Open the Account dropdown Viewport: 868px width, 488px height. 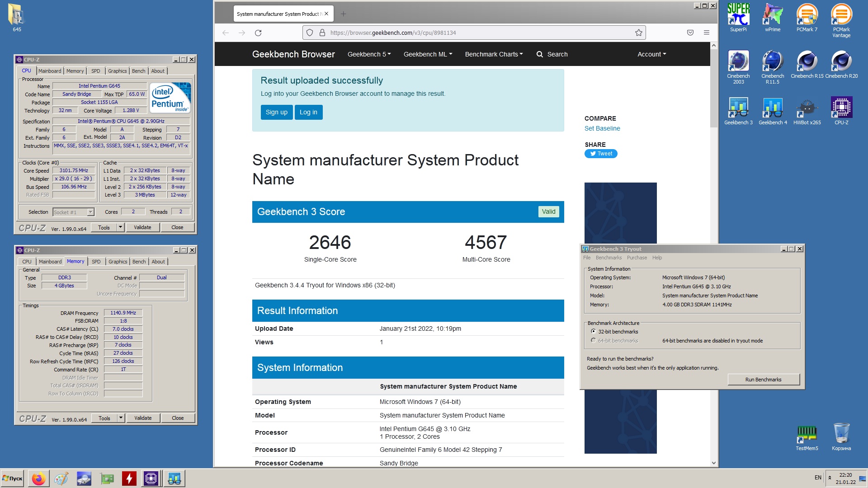tap(651, 54)
